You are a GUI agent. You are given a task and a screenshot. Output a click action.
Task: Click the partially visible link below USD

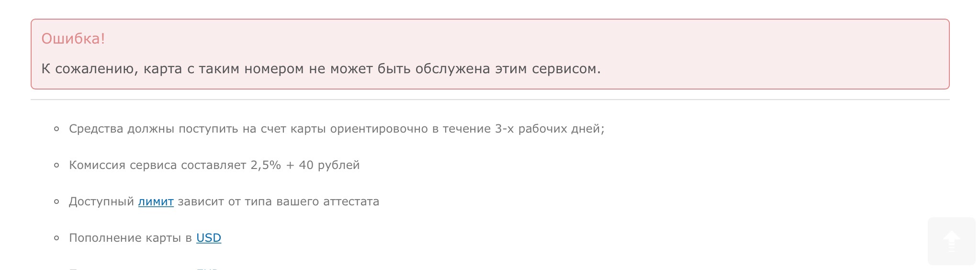click(207, 268)
